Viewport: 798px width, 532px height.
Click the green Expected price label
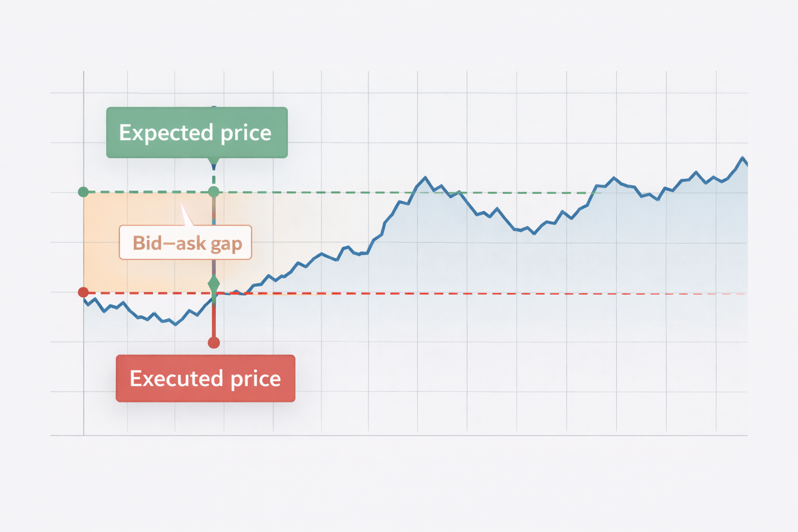(196, 132)
